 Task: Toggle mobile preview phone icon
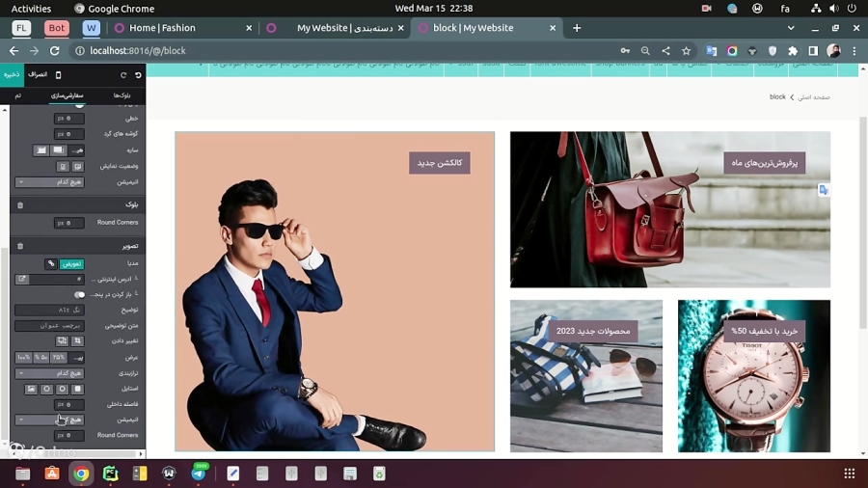pyautogui.click(x=58, y=74)
